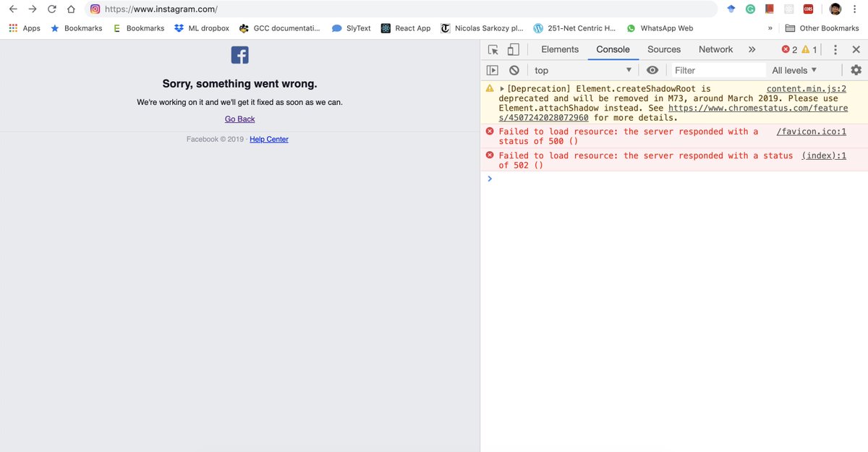
Task: Show more DevTools tabs with the chevron
Action: click(x=752, y=49)
